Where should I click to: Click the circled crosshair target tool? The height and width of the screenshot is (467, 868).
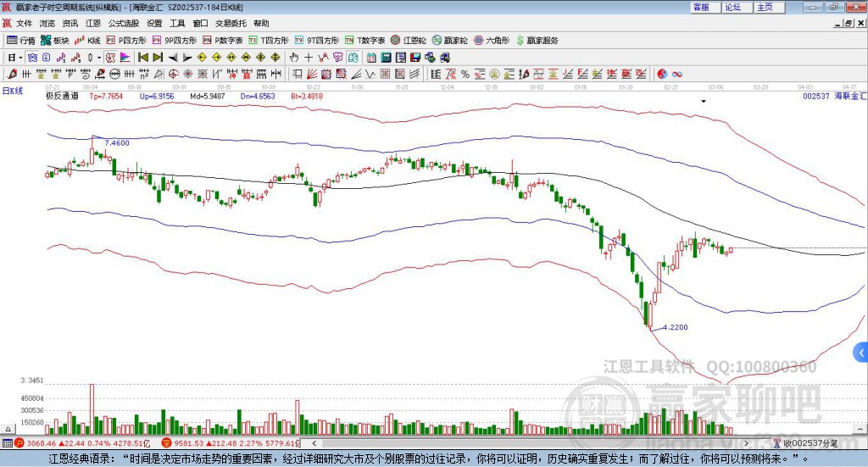click(173, 74)
